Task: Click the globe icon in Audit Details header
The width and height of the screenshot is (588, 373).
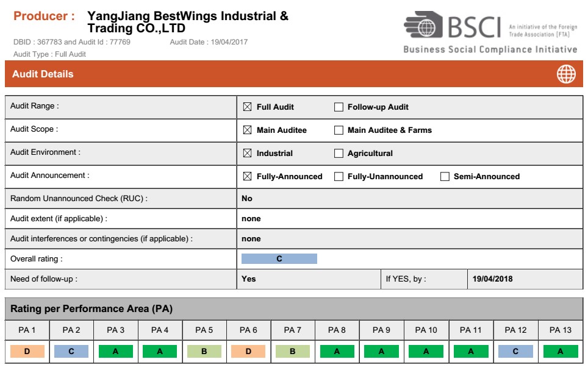Action: 565,74
